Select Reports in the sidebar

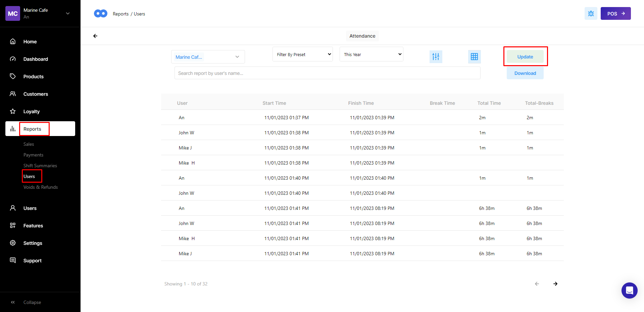(x=32, y=129)
